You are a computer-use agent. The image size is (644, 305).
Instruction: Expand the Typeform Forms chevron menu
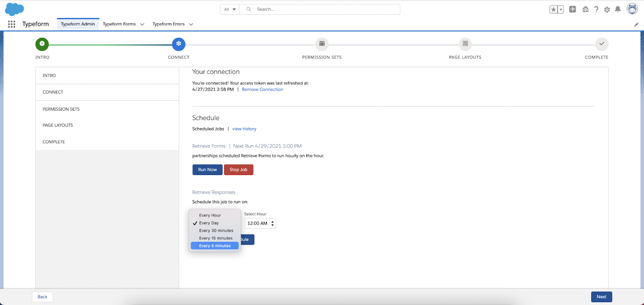point(142,24)
